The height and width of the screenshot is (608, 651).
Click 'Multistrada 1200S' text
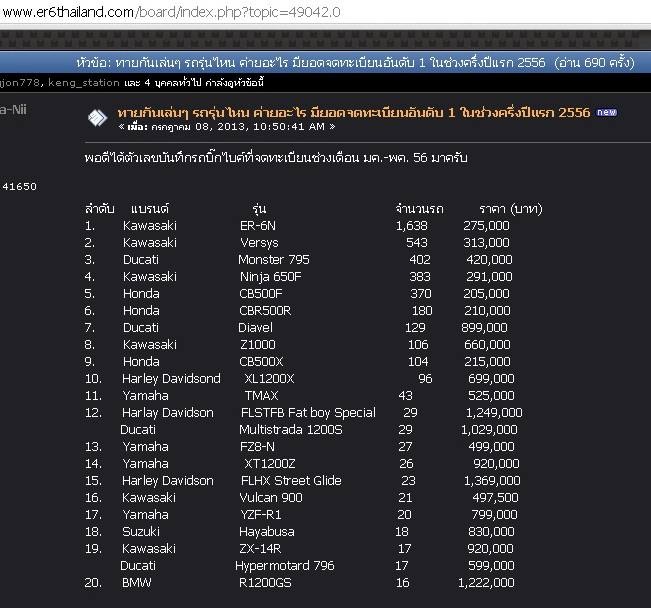tap(291, 430)
